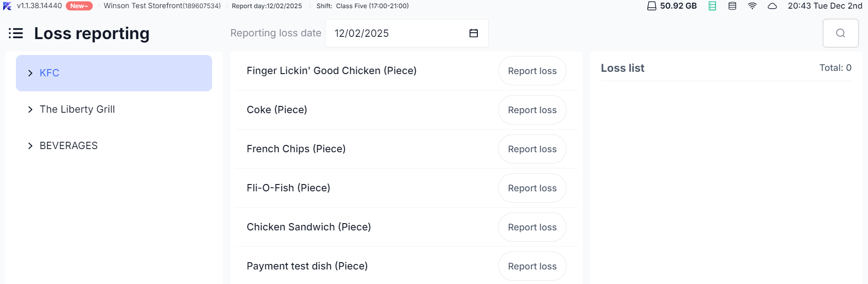
Task: Open the calendar icon in date field
Action: (473, 33)
